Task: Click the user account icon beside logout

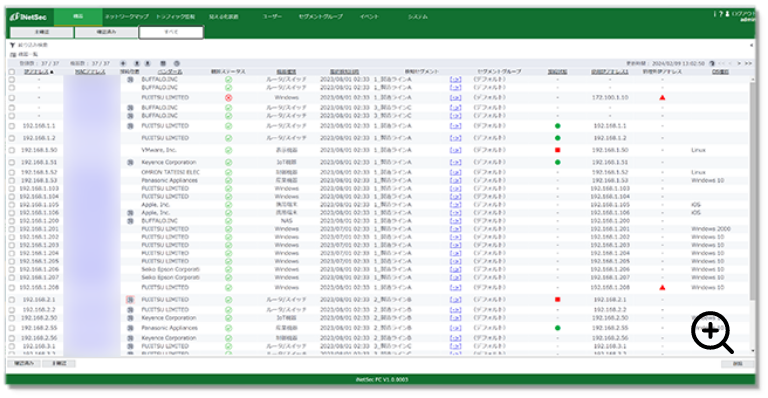Action: tap(727, 14)
